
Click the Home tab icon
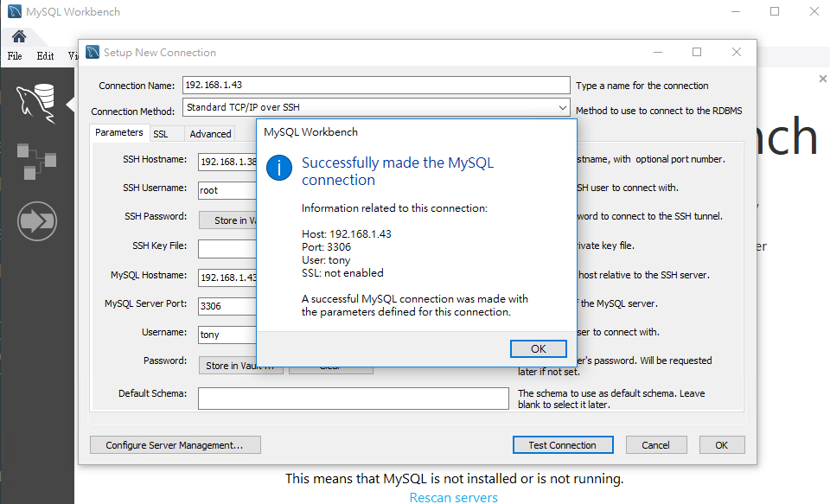[19, 36]
